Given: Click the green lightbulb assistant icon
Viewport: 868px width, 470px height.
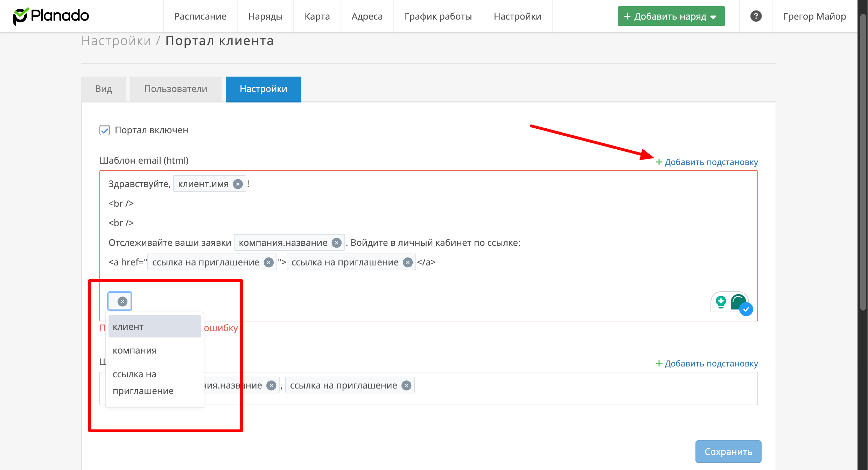Looking at the screenshot, I should tap(721, 301).
